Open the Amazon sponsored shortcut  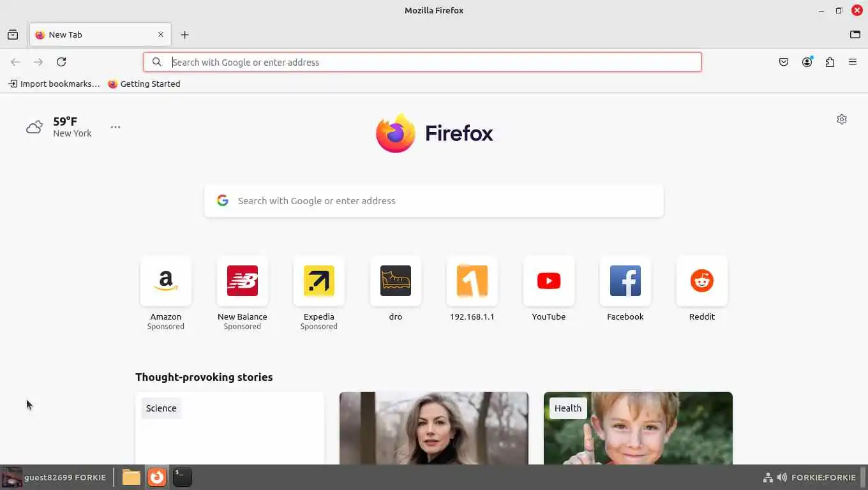pyautogui.click(x=166, y=293)
